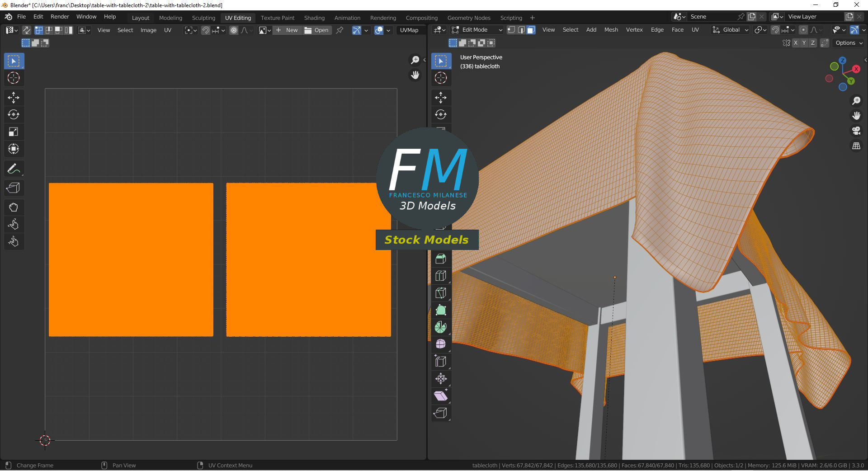
Task: Open UV pivot point dropdown
Action: 191,30
